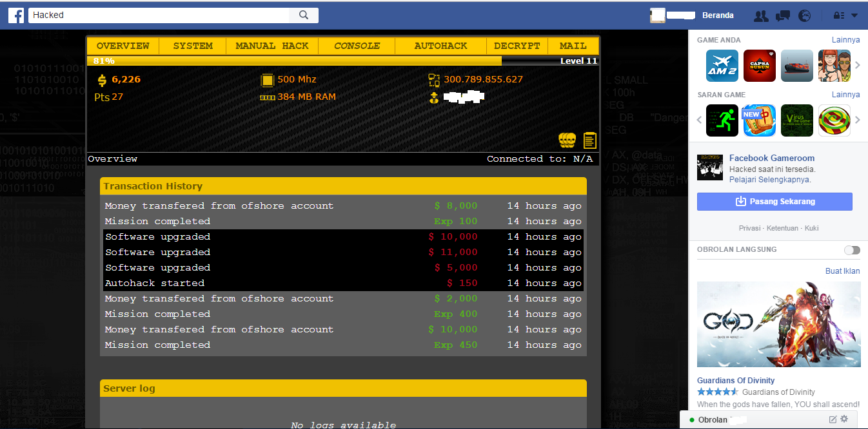Screen dimensions: 868x429
Task: Start new chat message icon
Action: tap(832, 419)
